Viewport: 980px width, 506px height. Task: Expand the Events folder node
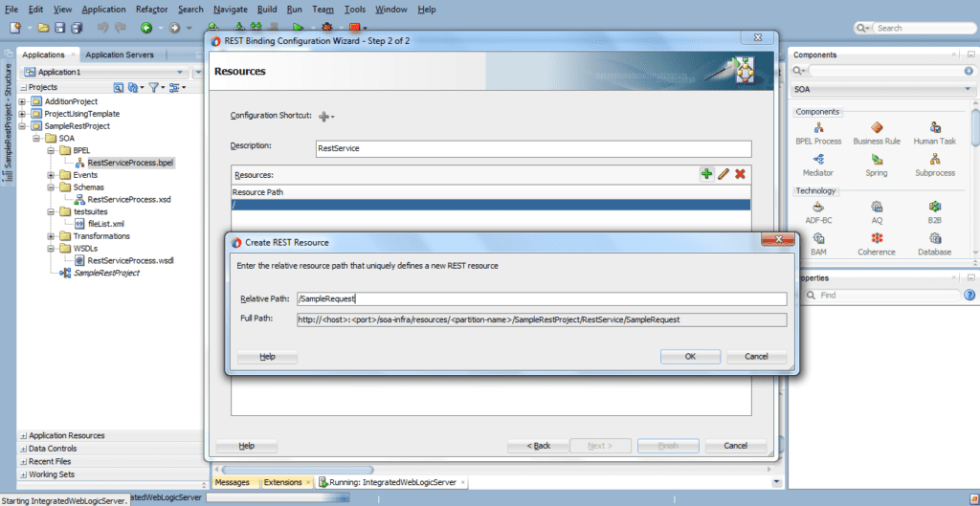pos(51,175)
